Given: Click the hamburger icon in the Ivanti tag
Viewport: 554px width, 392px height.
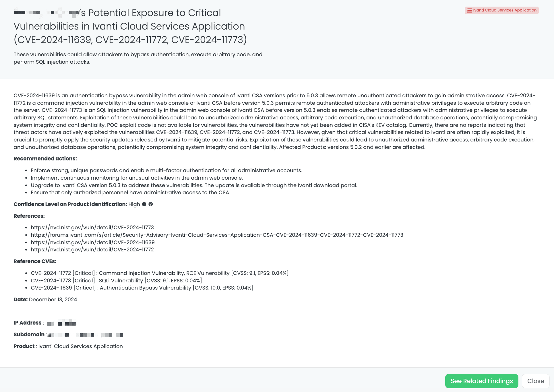Looking at the screenshot, I should (469, 10).
